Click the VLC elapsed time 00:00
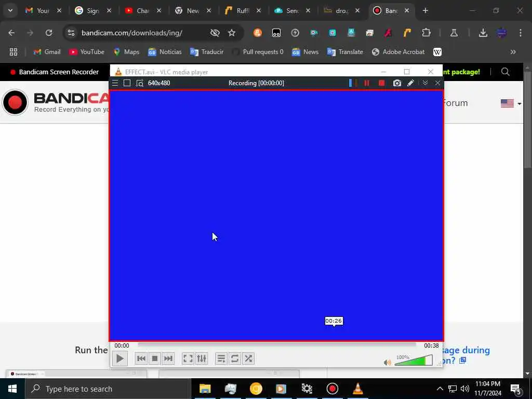The width and height of the screenshot is (532, 399). [122, 345]
